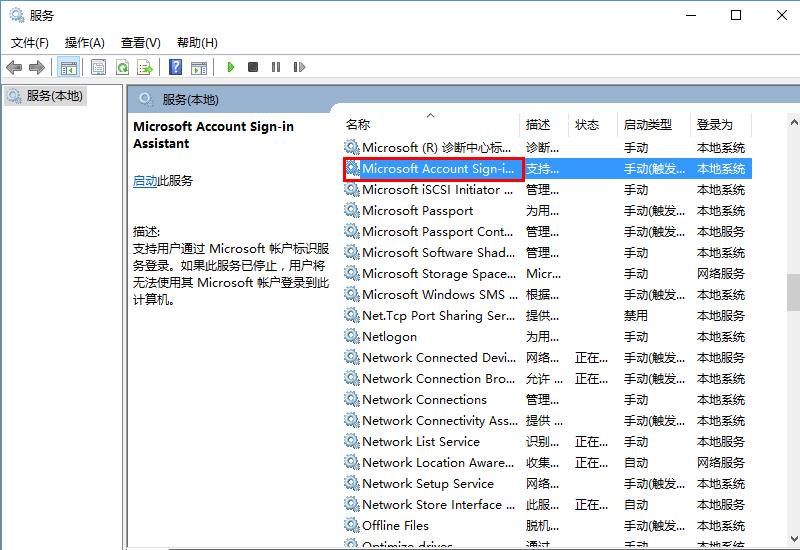Click the Pause service icon
The height and width of the screenshot is (550, 800).
coord(276,67)
